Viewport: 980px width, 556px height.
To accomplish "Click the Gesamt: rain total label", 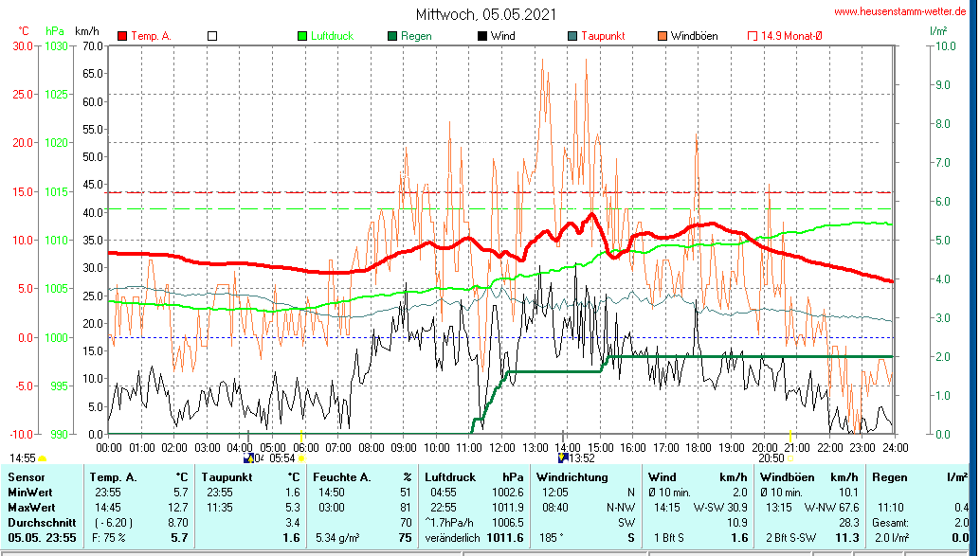I will tap(893, 522).
